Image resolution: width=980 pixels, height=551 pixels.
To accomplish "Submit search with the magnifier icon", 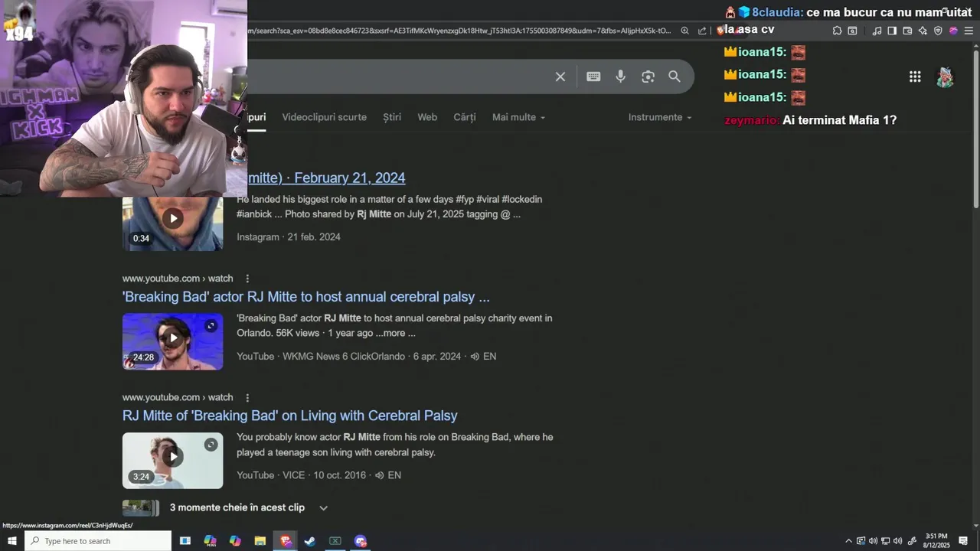I will (675, 77).
